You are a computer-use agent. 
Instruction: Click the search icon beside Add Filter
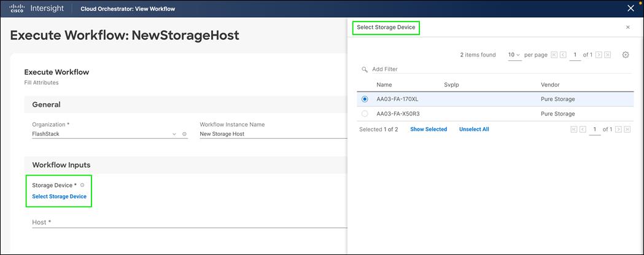point(365,69)
